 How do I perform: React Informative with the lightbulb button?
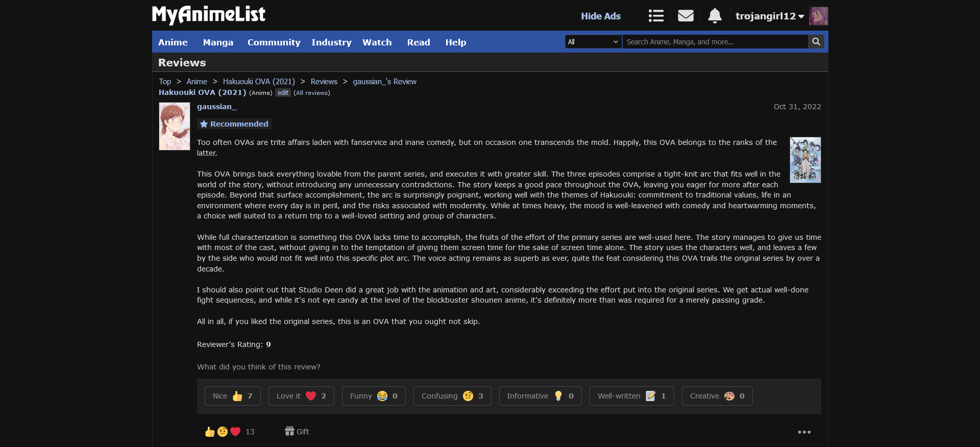tap(540, 396)
